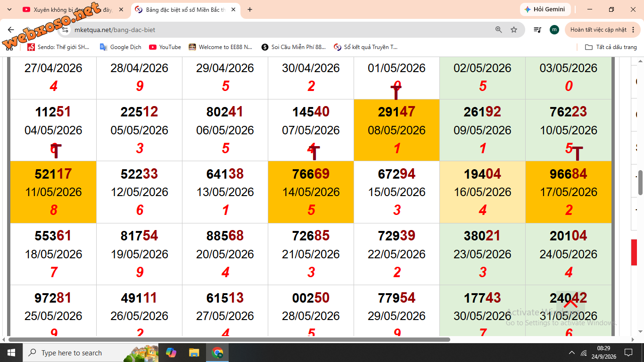
Task: Close the 'Bảng đặc biệt xổ số' tab
Action: tap(233, 9)
